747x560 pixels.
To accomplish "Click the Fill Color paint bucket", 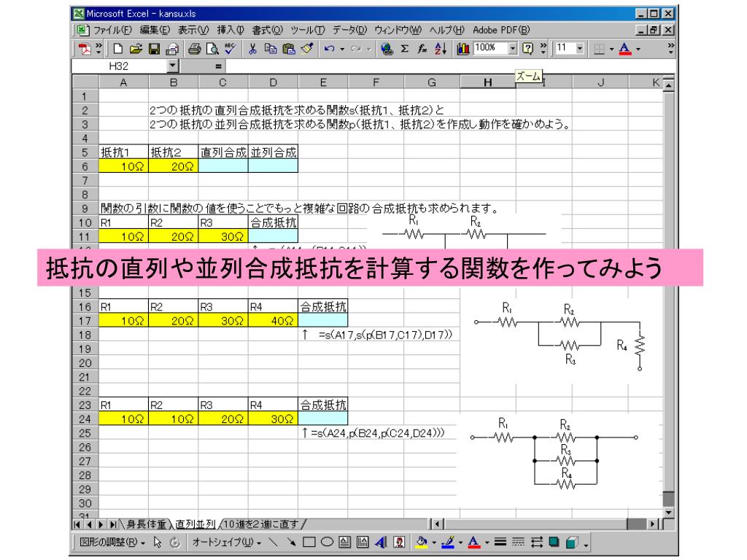I will pyautogui.click(x=422, y=542).
